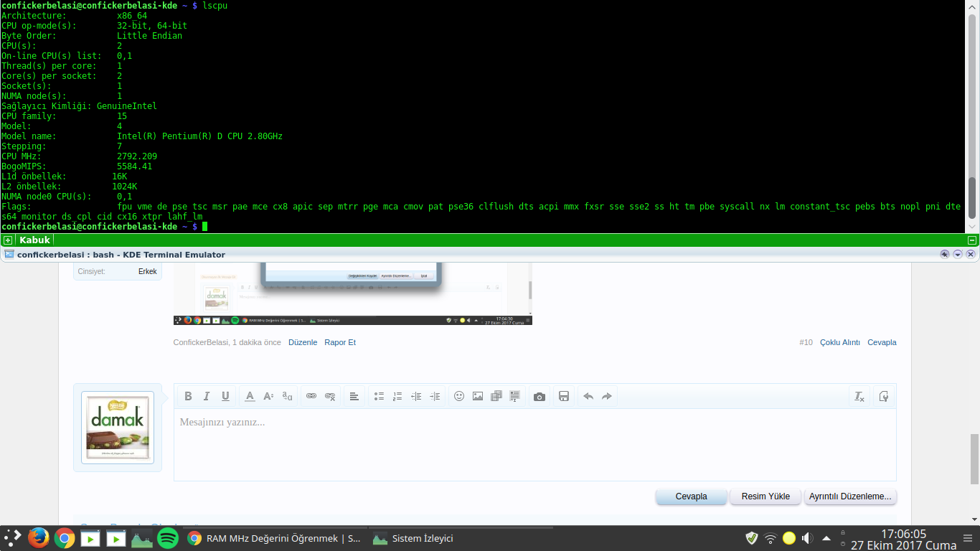This screenshot has height=551, width=980.
Task: Switch to the Sistem İzleyici task
Action: (461, 538)
